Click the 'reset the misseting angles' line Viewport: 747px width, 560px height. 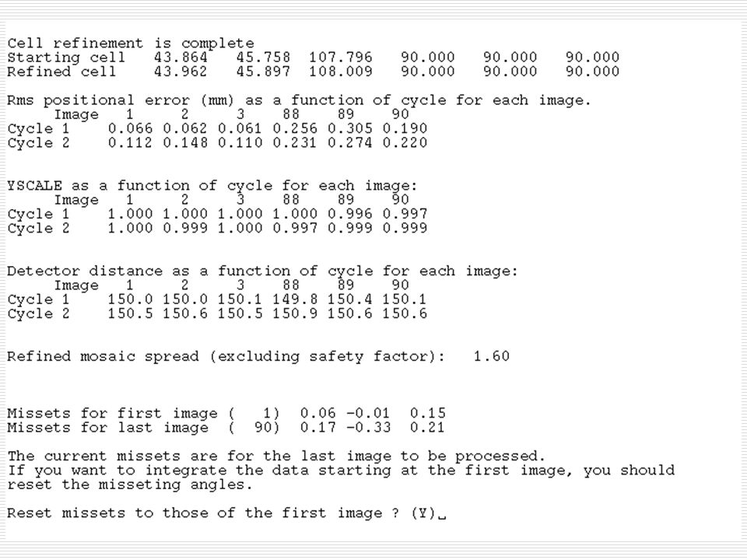point(130,485)
